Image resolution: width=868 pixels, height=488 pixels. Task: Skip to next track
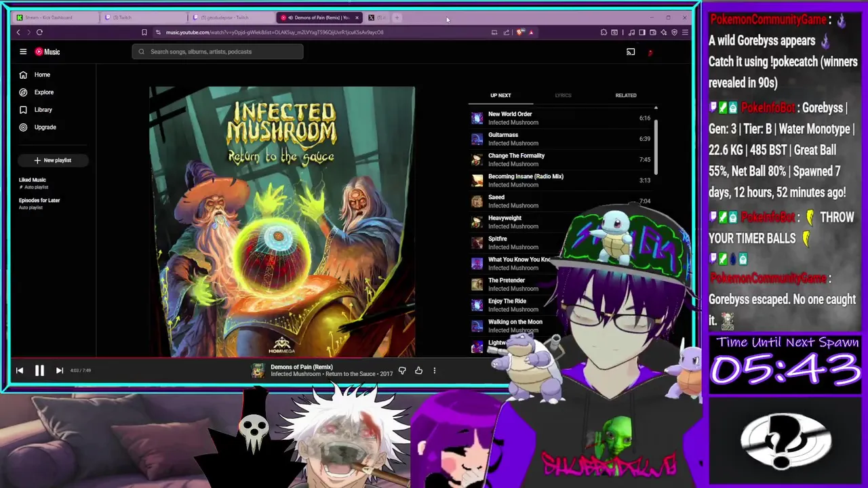tap(59, 370)
